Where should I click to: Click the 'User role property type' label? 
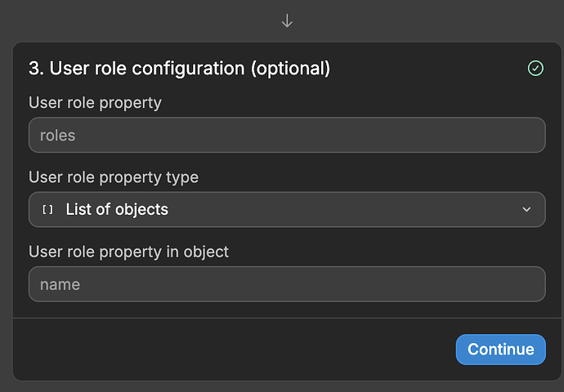coord(114,177)
